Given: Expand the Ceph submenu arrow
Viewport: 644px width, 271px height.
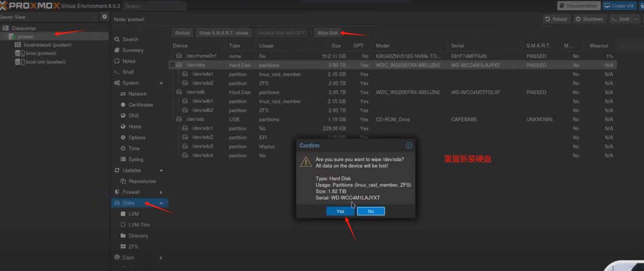Looking at the screenshot, I should click(161, 258).
